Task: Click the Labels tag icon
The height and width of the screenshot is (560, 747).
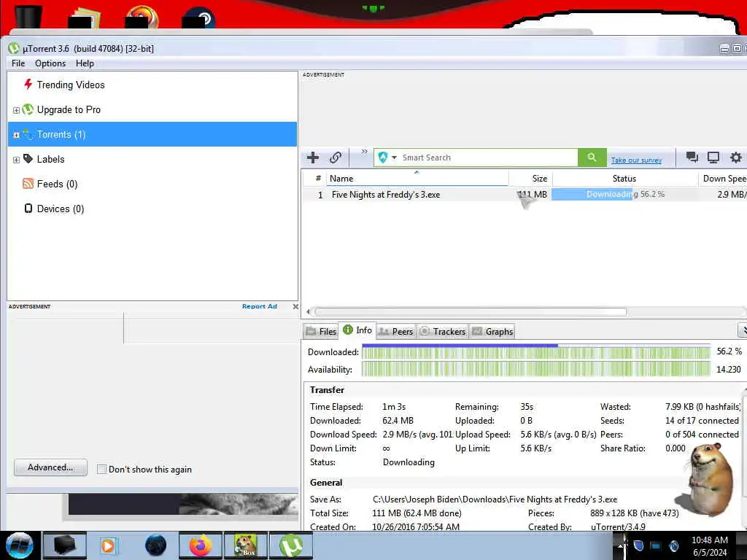Action: [x=28, y=159]
